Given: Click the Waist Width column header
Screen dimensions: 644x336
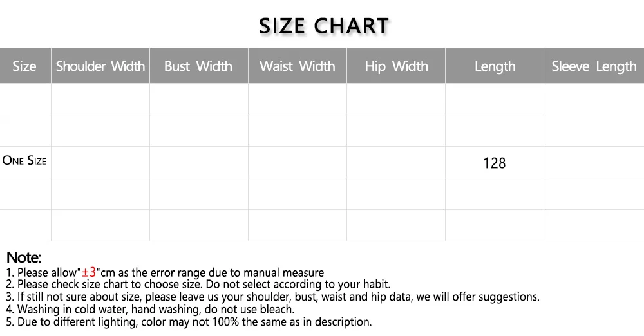Looking at the screenshot, I should (297, 66).
